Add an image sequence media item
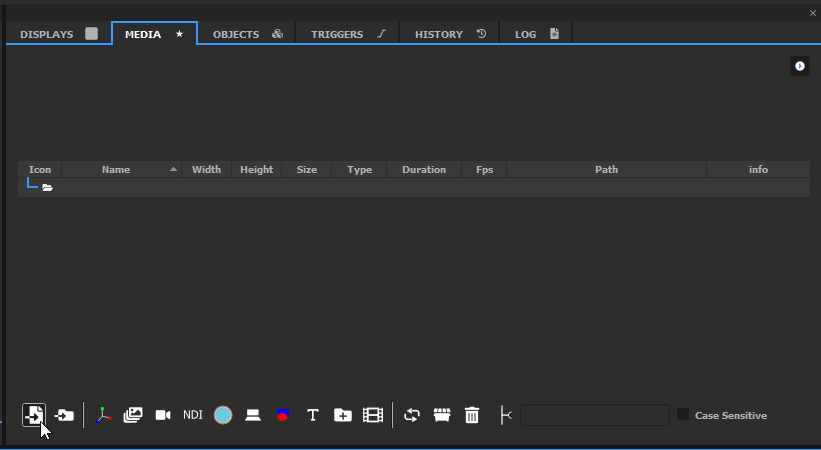 click(x=133, y=415)
